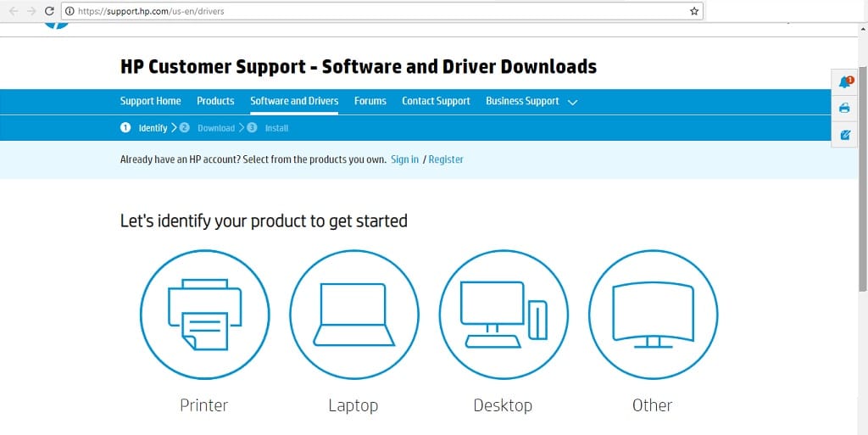Select step 1 Identify in progress bar
Image resolution: width=868 pixels, height=435 pixels.
[x=144, y=128]
